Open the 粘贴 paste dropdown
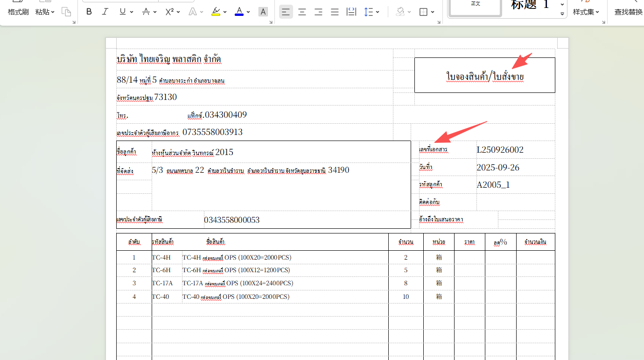The image size is (644, 360). [45, 12]
